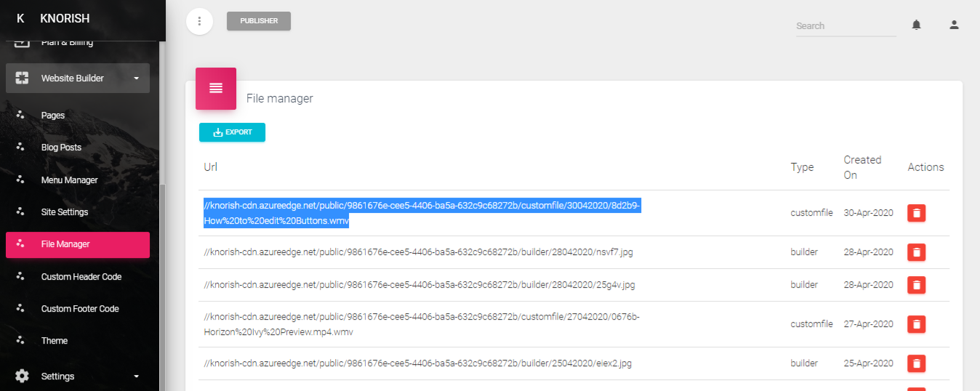Delete the nsvf7.jpg file

tap(917, 252)
